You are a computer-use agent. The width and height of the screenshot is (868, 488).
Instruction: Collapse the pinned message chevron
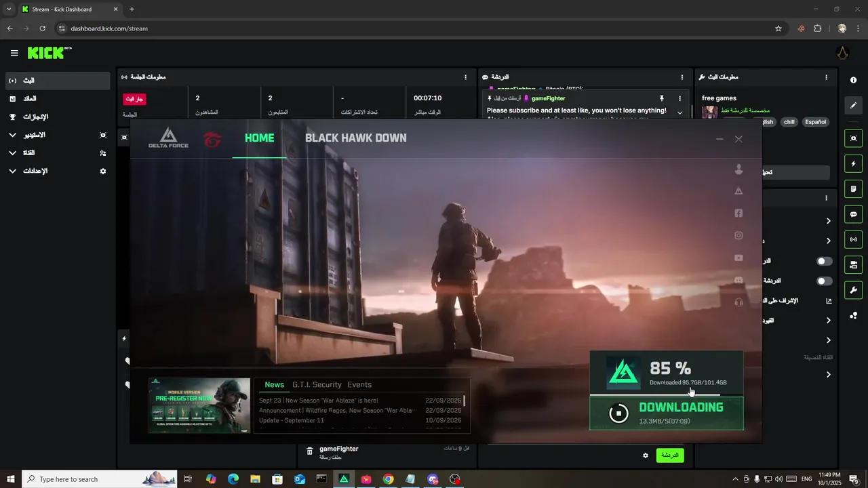680,113
